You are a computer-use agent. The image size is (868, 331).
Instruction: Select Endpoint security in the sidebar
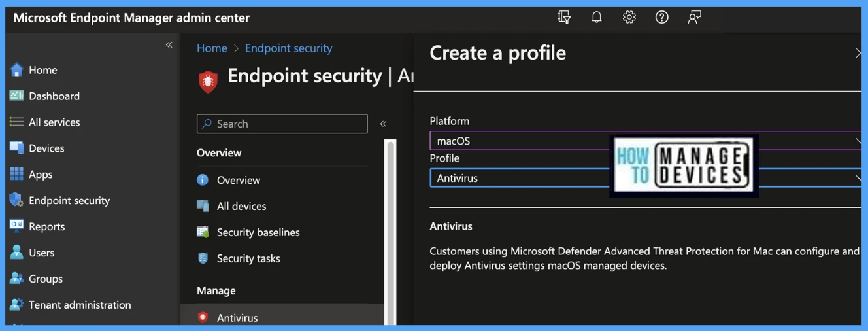(69, 201)
